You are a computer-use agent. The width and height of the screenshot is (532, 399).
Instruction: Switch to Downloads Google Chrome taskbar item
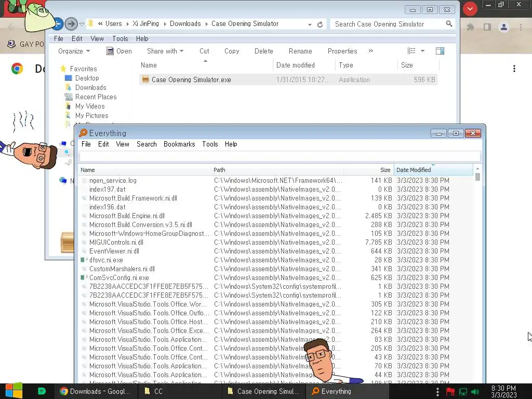(x=96, y=391)
